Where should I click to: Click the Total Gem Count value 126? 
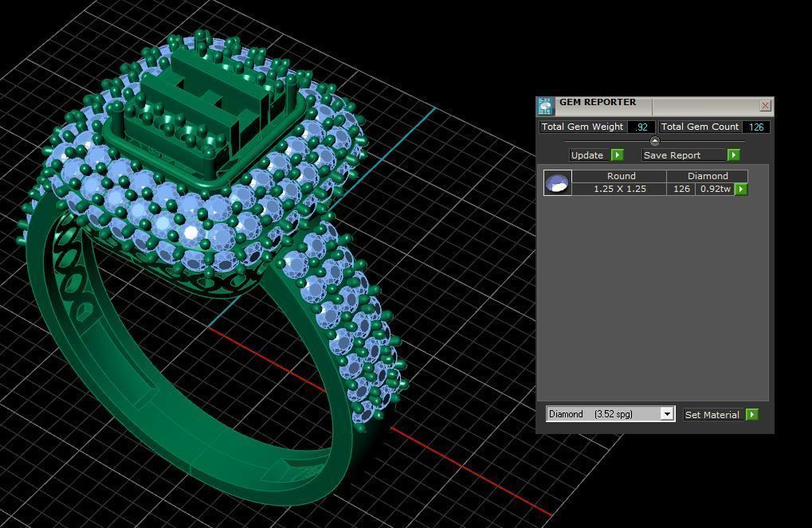[756, 127]
